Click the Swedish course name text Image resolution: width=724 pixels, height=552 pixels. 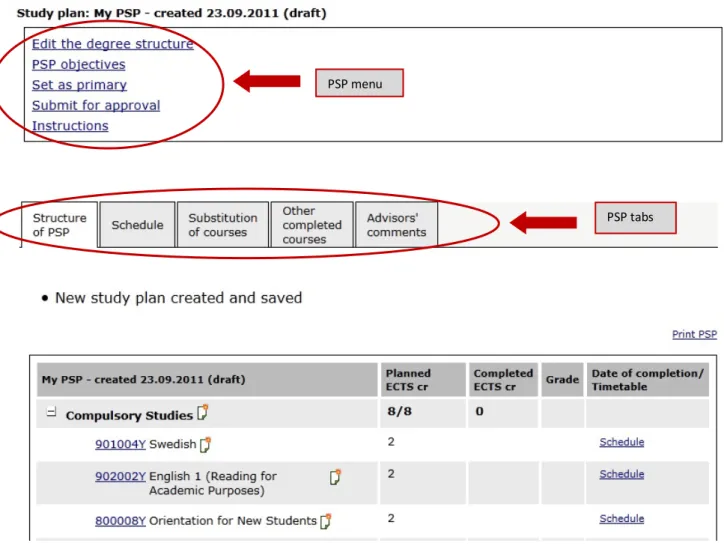[x=173, y=444]
